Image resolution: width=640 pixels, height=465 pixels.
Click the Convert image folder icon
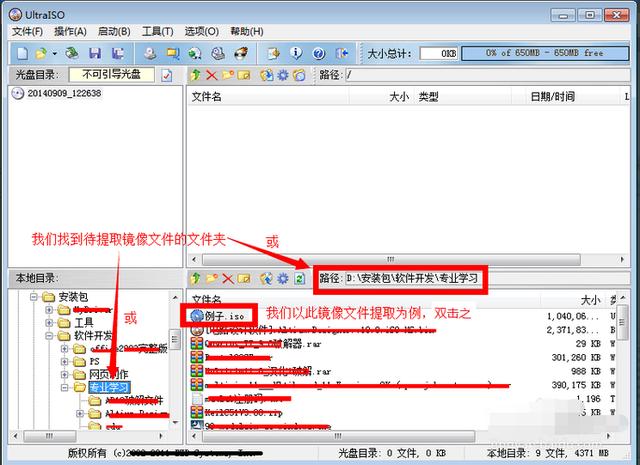pos(173,53)
